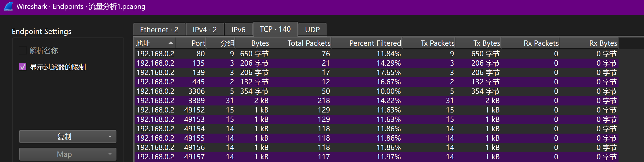Click the sort arrow in 地址 column
This screenshot has height=162, width=644.
[x=171, y=43]
